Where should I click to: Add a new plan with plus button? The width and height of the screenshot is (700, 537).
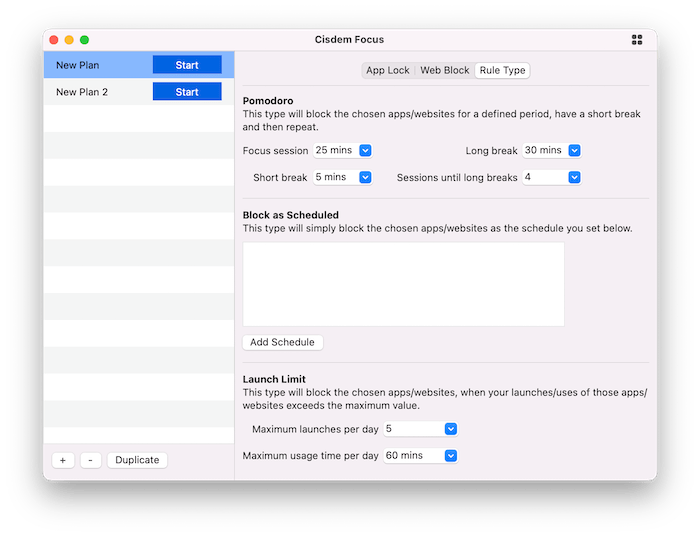point(63,460)
